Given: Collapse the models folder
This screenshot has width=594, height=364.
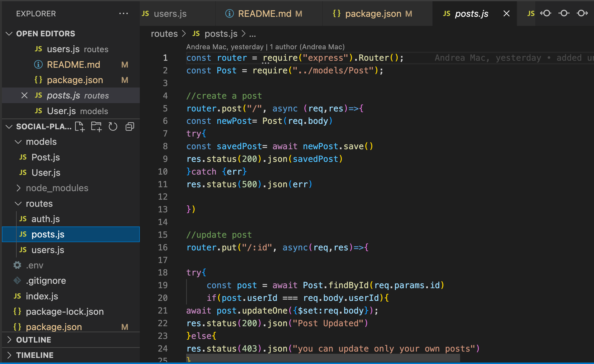Looking at the screenshot, I should coord(18,142).
